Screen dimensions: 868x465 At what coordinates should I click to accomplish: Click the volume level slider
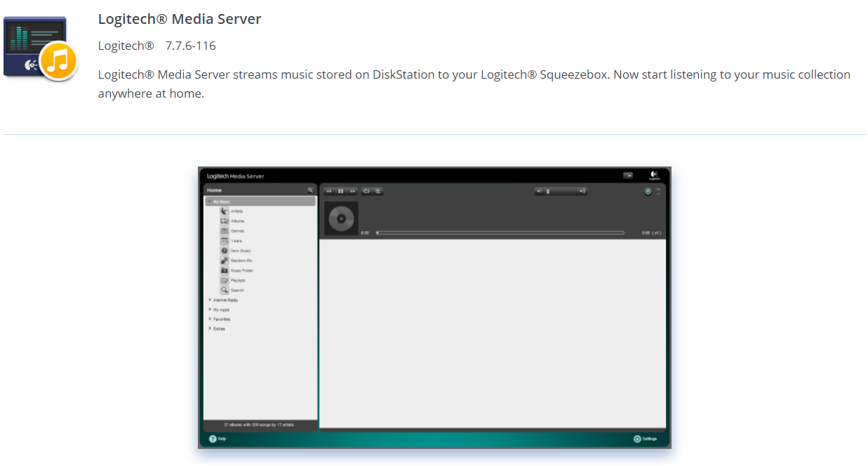561,191
